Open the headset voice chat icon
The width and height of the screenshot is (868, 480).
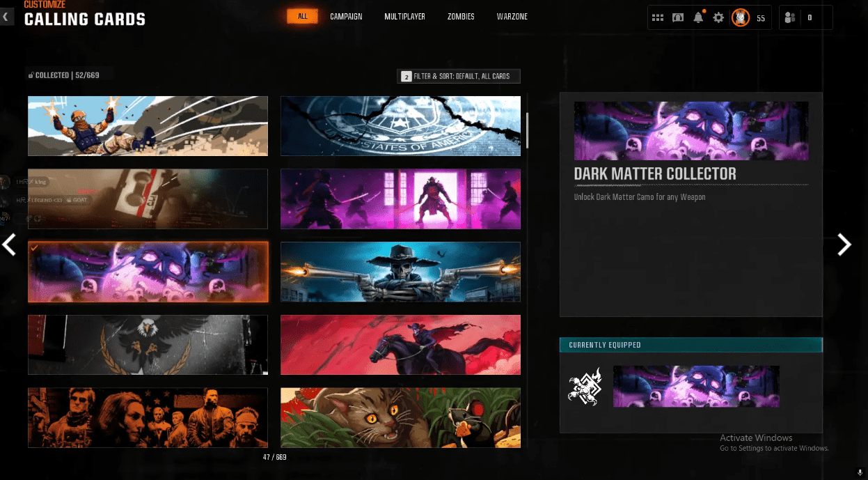678,18
